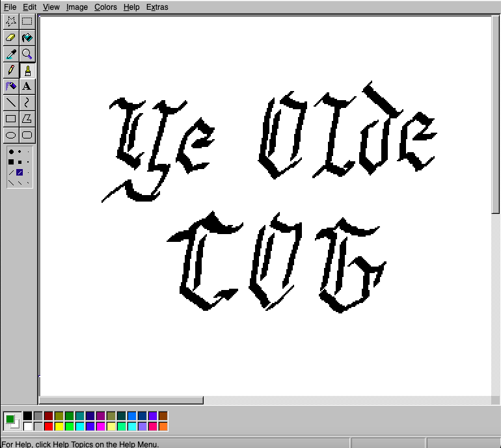Image resolution: width=501 pixels, height=448 pixels.
Task: Pick the smallest backslash brush shape
Action: (x=28, y=183)
